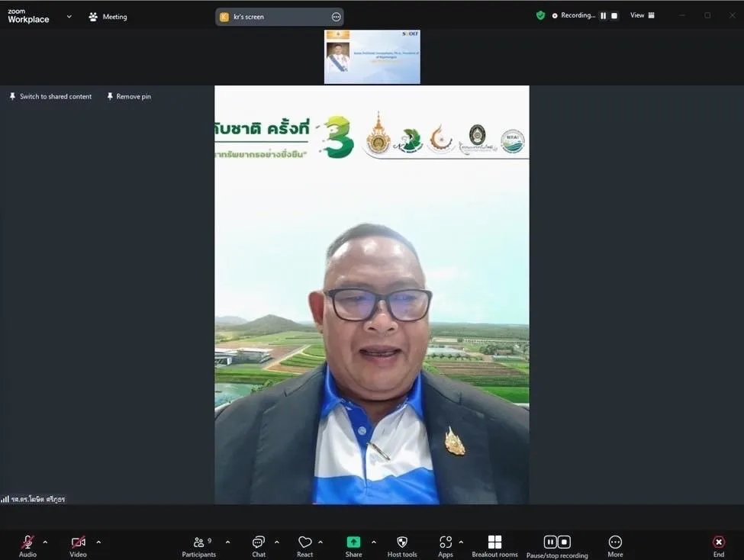Unmute the microphone Audio button
Screen dimensions: 744x560
click(27, 542)
